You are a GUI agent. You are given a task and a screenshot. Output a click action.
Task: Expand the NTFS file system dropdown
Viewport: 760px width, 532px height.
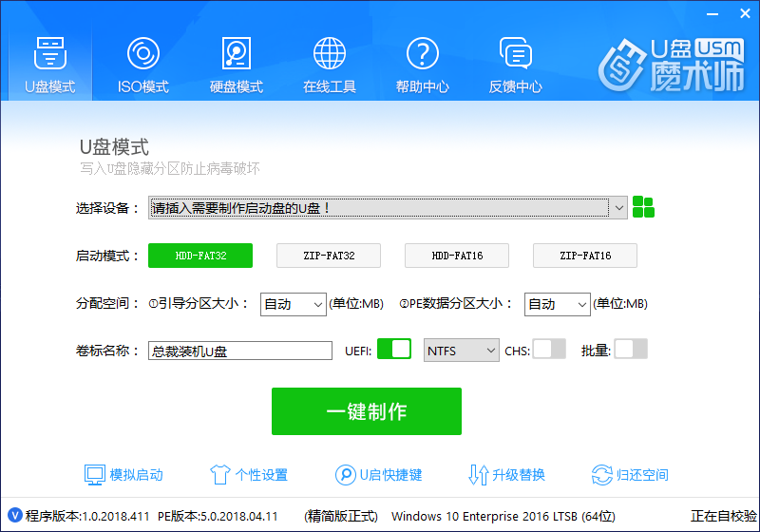462,351
